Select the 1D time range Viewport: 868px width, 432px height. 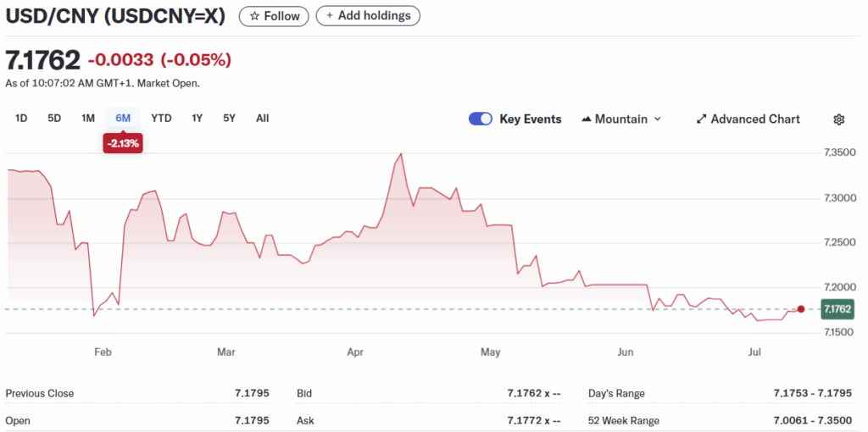[21, 118]
